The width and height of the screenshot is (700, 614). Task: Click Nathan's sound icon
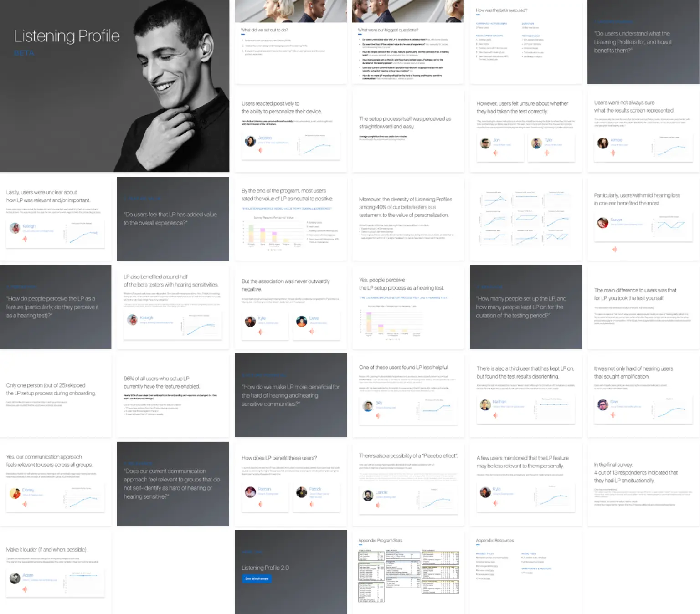(x=495, y=415)
